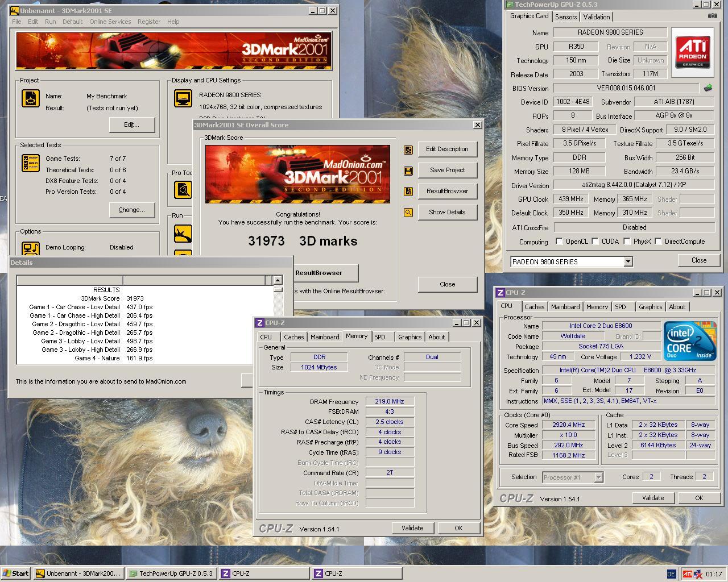Toggle the CUDA checkbox in GPU-Z
Viewport: 728px width, 582px height.
[x=595, y=241]
